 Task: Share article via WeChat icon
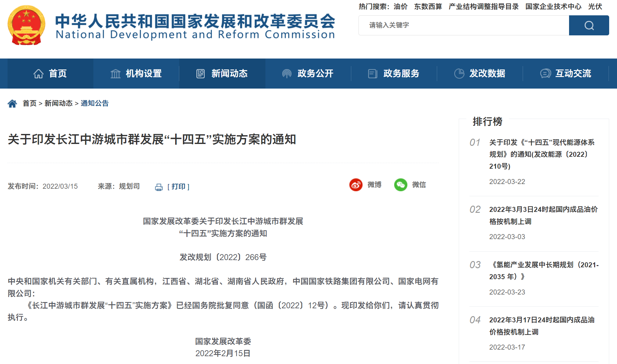click(x=400, y=185)
